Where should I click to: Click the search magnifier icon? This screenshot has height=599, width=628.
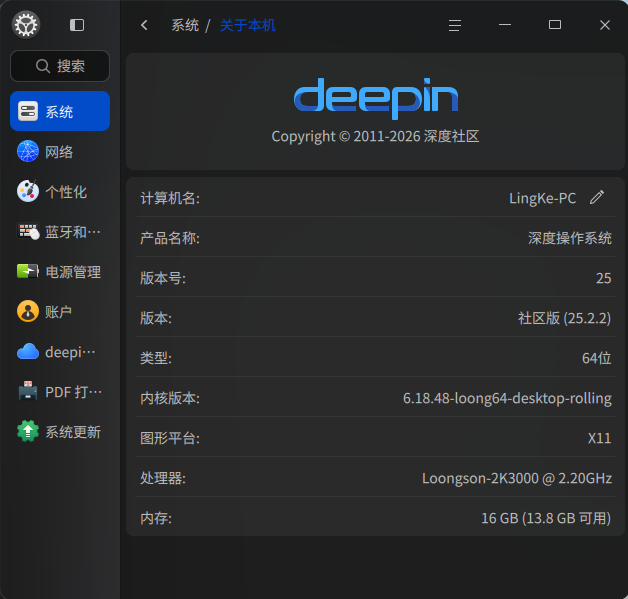click(x=43, y=66)
